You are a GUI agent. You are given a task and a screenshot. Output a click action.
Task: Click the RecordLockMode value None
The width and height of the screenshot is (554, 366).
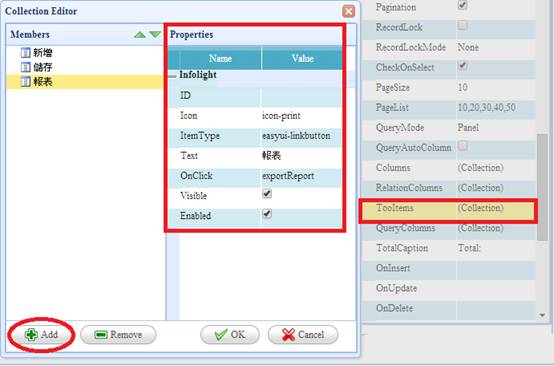click(x=468, y=47)
